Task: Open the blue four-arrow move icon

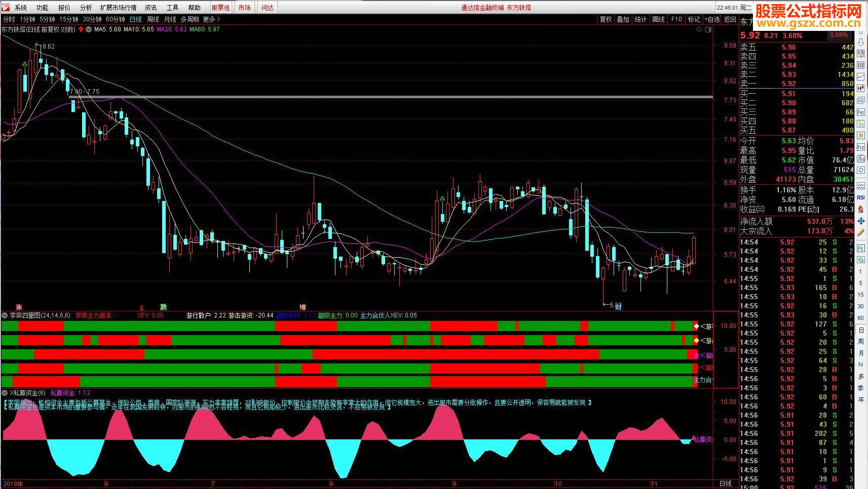Action: tap(861, 221)
